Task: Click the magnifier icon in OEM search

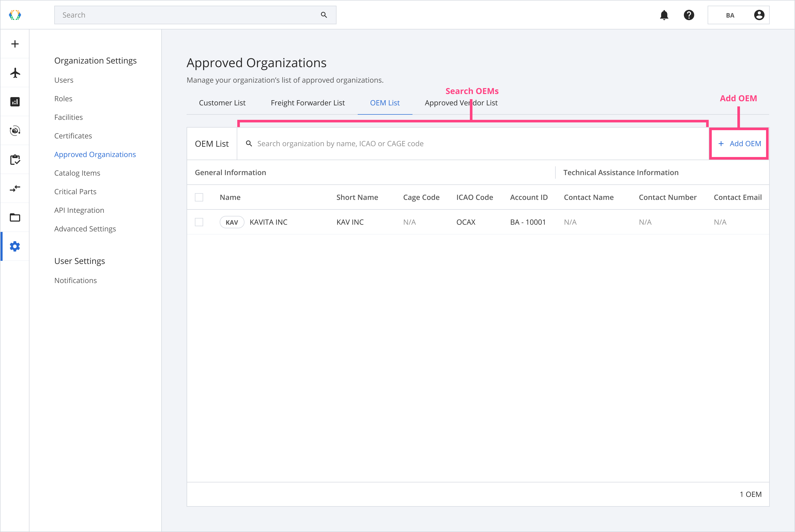Action: click(249, 144)
